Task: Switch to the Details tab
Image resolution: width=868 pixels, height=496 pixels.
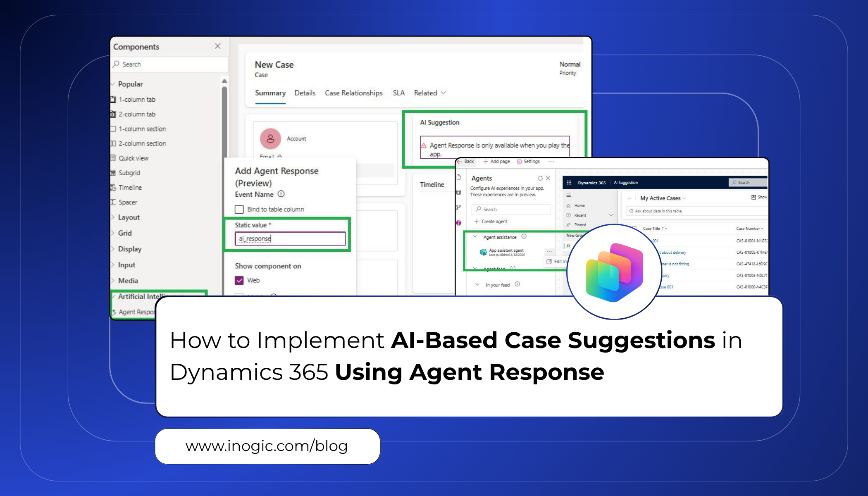Action: tap(305, 93)
